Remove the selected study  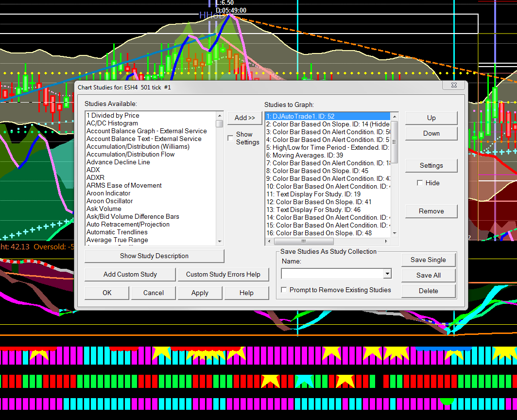[x=431, y=211]
